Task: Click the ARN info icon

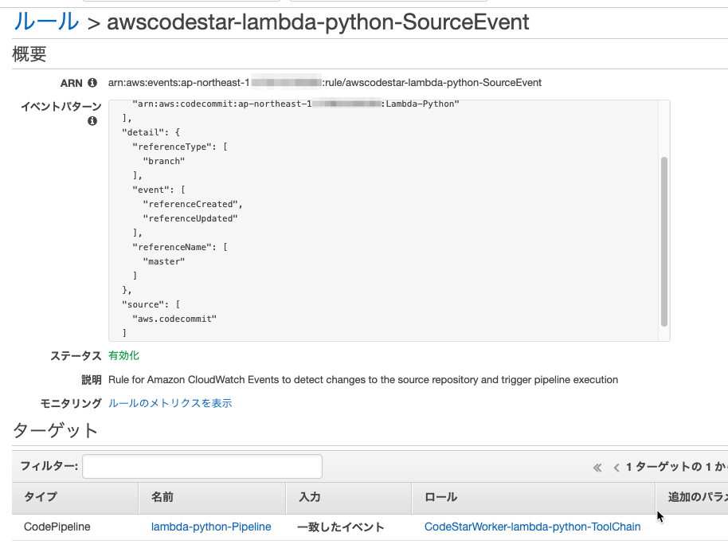Action: tap(92, 83)
